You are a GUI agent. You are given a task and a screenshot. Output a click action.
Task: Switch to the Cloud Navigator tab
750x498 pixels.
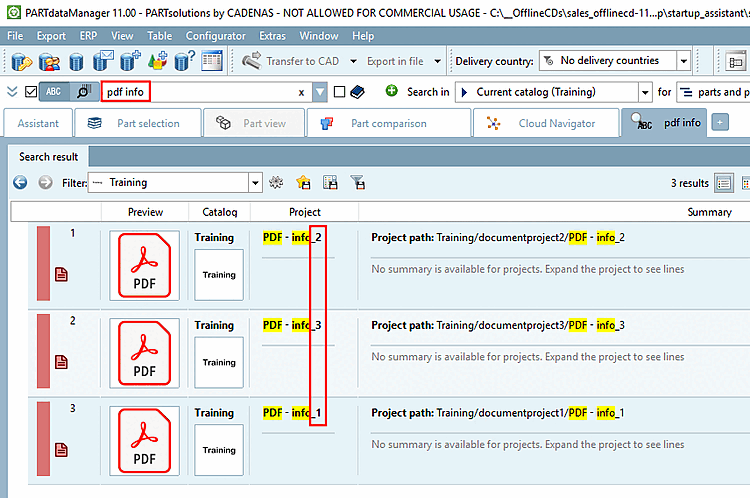point(546,123)
